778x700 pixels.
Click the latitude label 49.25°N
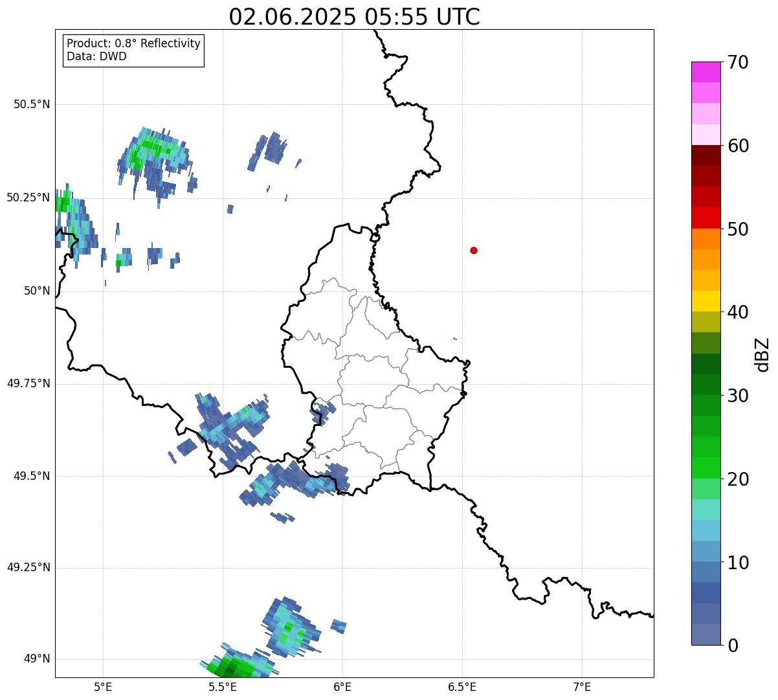[x=28, y=567]
